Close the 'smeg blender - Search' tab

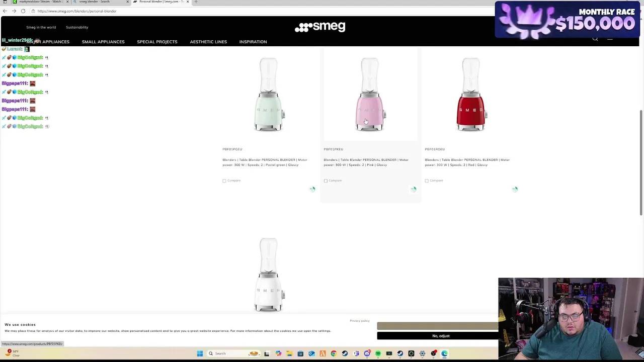[127, 2]
